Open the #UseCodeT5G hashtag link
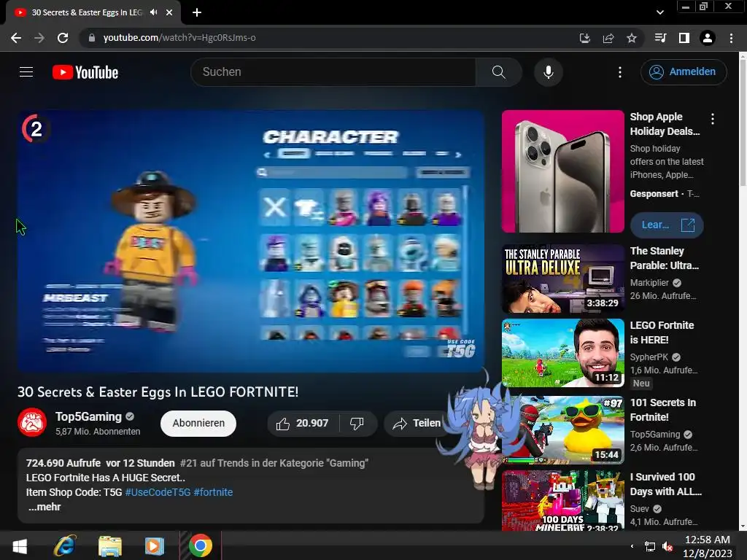Image resolution: width=747 pixels, height=560 pixels. pyautogui.click(x=158, y=492)
